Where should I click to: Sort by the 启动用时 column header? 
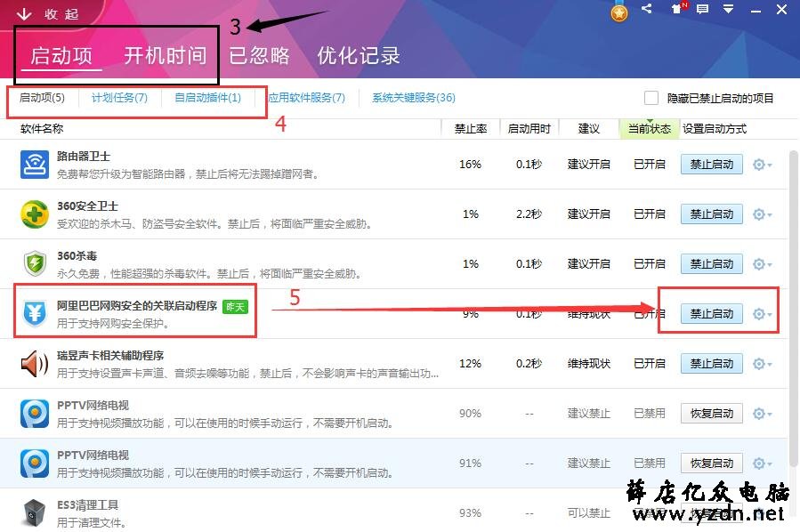(x=529, y=128)
